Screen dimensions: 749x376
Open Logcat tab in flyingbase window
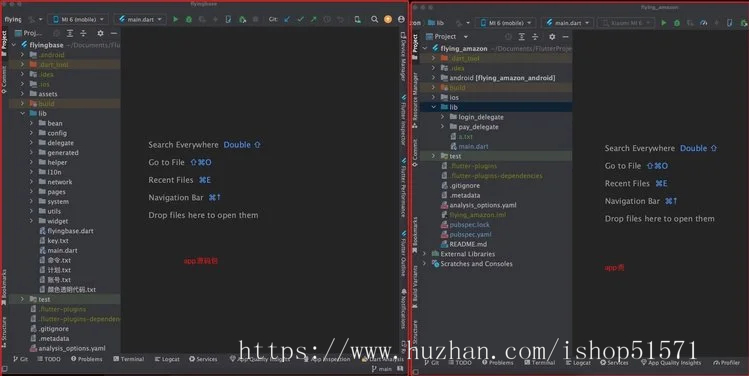[x=167, y=359]
